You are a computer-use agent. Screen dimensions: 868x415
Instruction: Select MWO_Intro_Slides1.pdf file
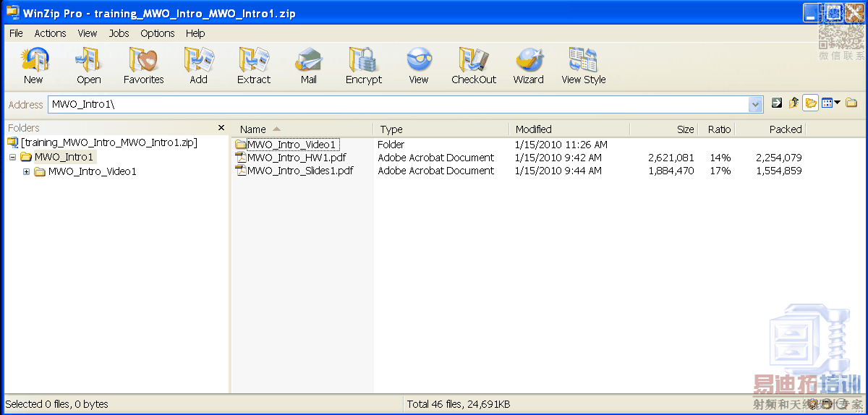click(x=300, y=171)
